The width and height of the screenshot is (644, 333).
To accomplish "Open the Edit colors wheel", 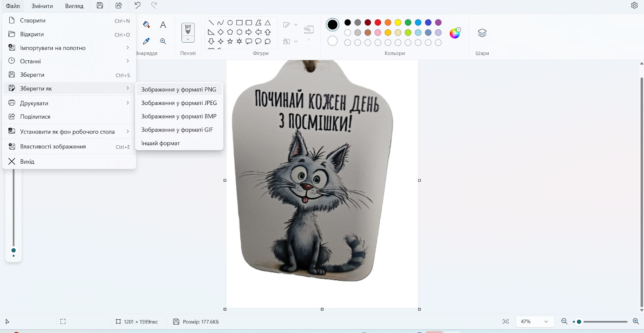I will click(x=455, y=33).
